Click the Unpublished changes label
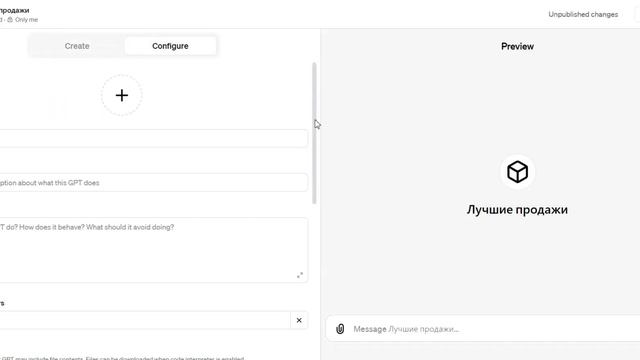 (583, 14)
